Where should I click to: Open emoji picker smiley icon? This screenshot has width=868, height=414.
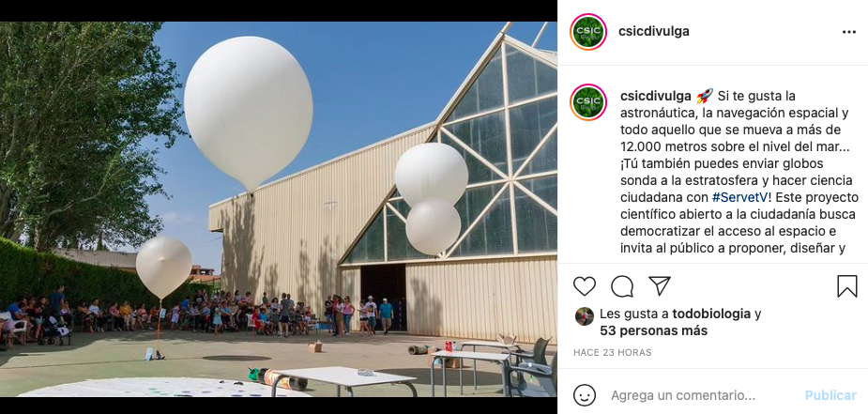pyautogui.click(x=585, y=395)
